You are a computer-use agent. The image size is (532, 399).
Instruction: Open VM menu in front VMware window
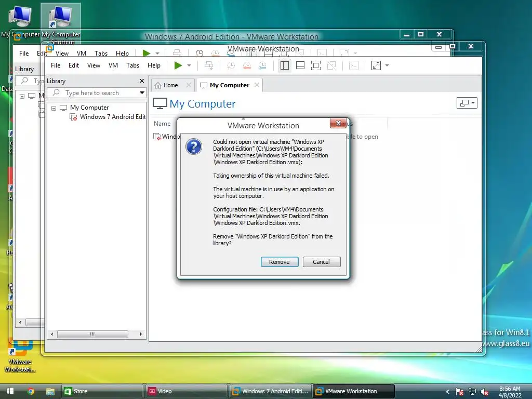coord(113,65)
